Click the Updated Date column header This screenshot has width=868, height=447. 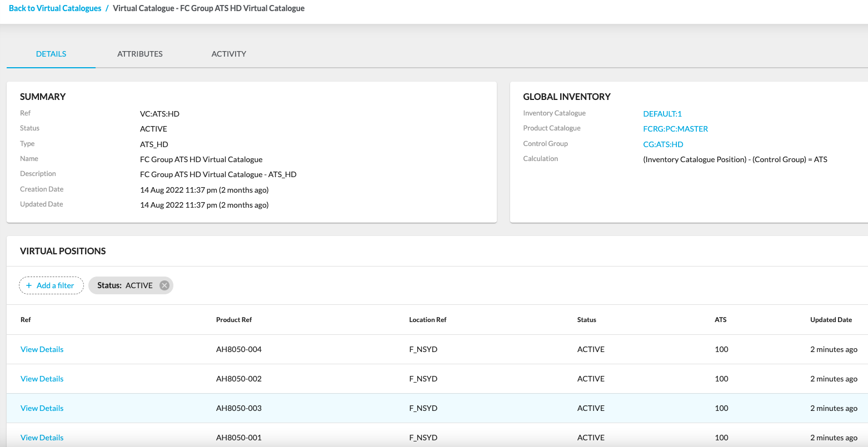pos(831,320)
